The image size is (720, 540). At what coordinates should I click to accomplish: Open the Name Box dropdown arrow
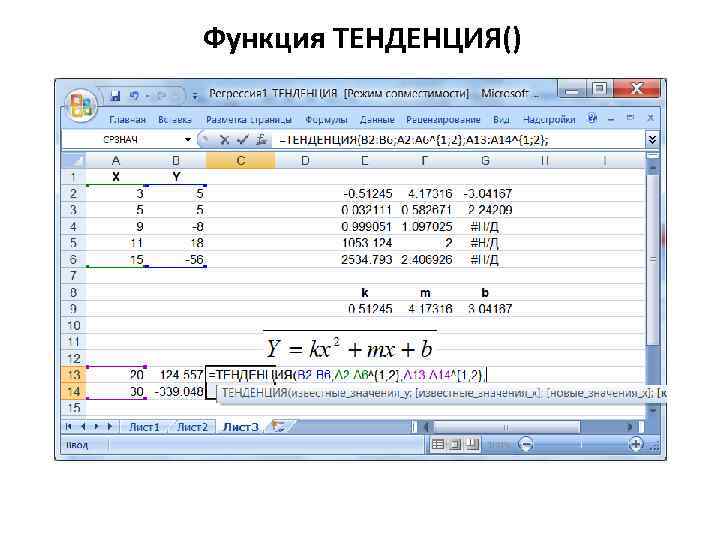tap(188, 140)
